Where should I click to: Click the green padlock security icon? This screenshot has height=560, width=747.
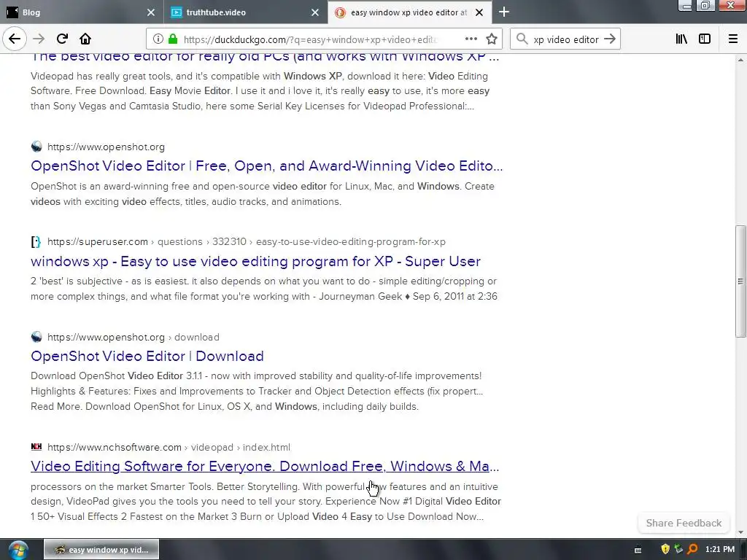pos(173,39)
